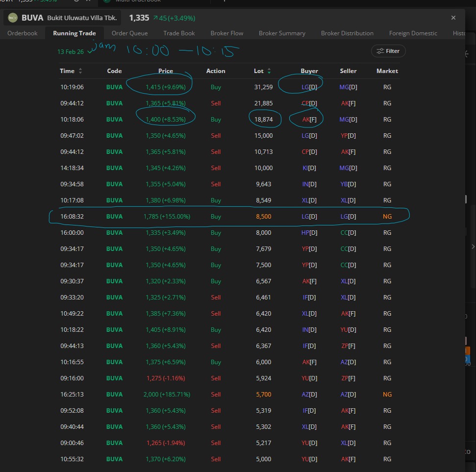Image resolution: width=476 pixels, height=472 pixels.
Task: Open the Broker Summary tab
Action: point(282,33)
